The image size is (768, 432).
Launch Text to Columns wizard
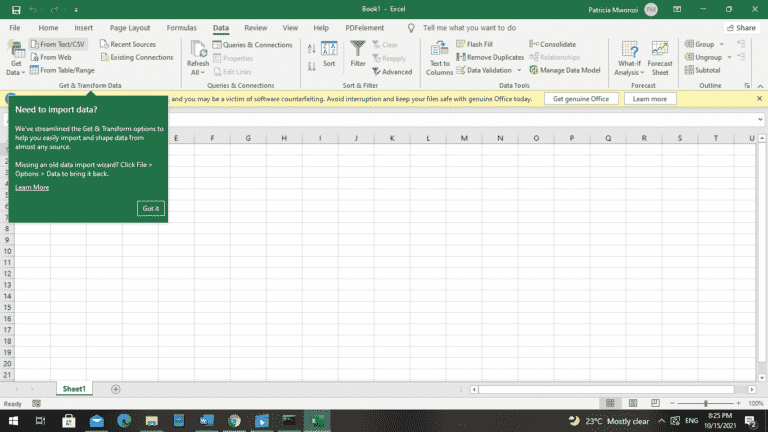(439, 59)
